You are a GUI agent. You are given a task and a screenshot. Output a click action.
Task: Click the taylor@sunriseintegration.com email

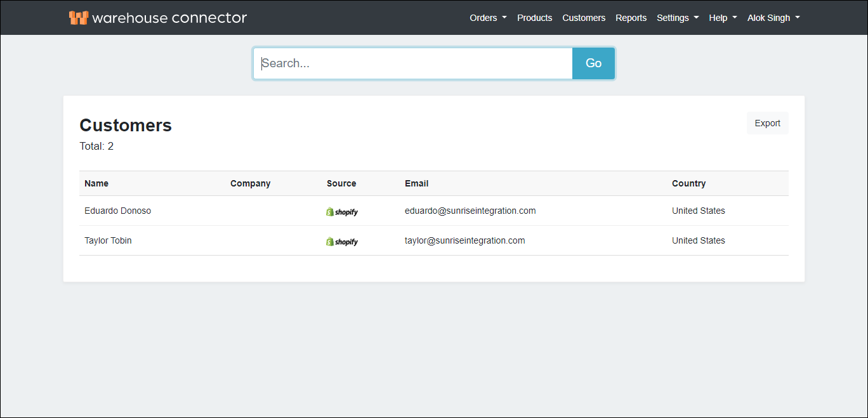(464, 240)
